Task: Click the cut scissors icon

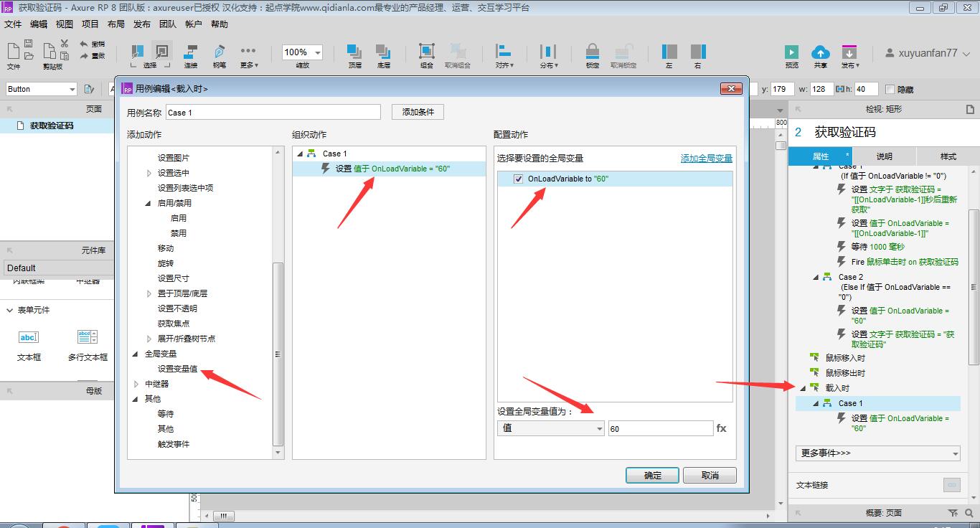Action: click(65, 43)
